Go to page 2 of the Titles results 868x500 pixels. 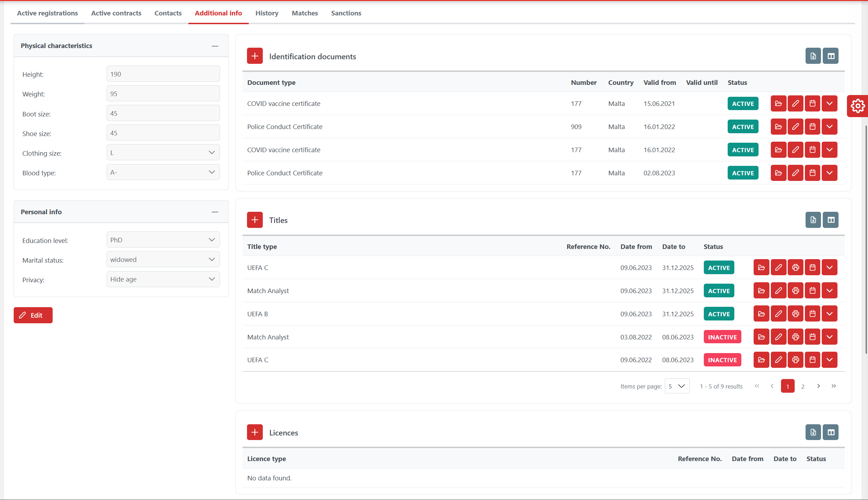click(803, 386)
